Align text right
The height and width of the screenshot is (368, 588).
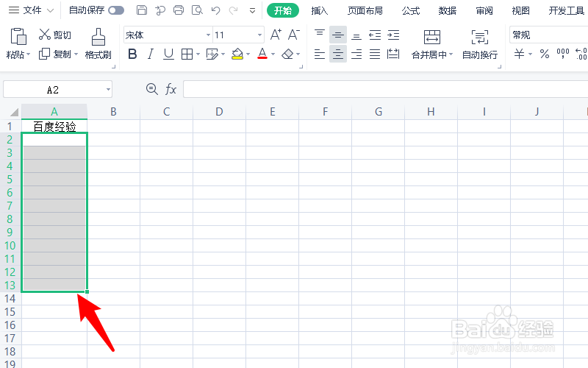pyautogui.click(x=356, y=54)
